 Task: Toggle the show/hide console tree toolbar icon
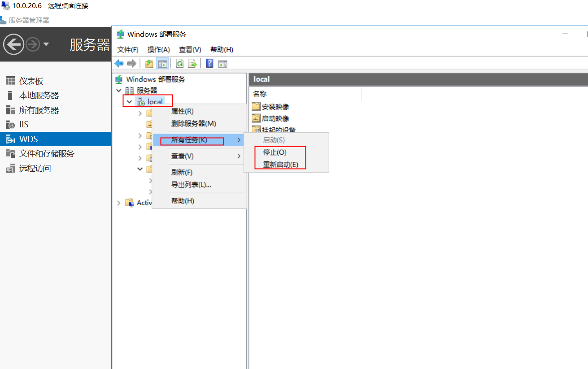tap(162, 64)
